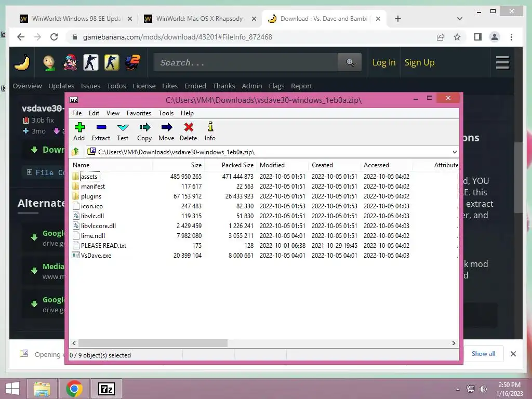Open the Edit menu in 7-Zip
The image size is (532, 399).
94,113
